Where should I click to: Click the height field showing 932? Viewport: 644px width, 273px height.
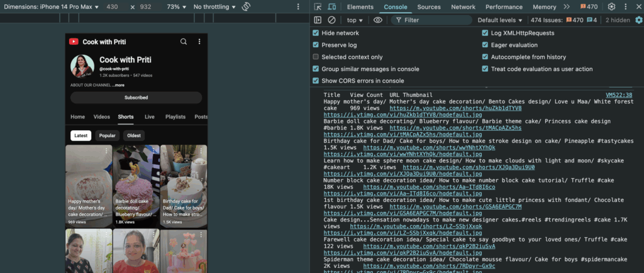coord(145,6)
